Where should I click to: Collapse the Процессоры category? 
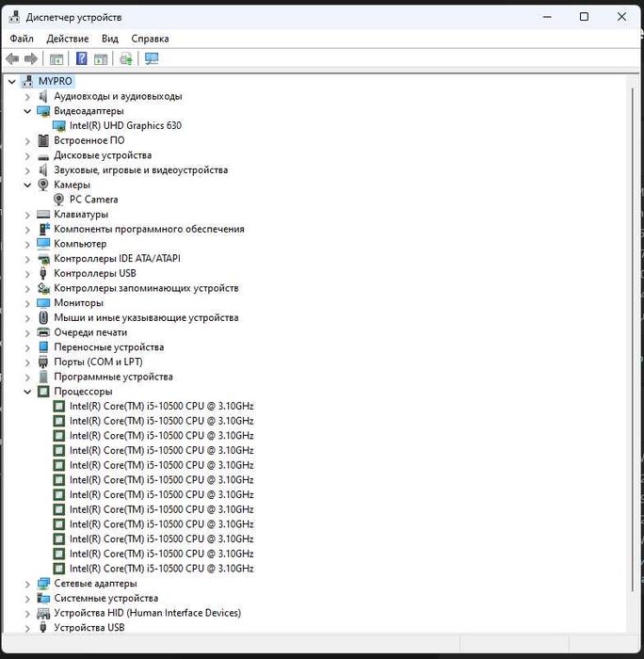(27, 392)
